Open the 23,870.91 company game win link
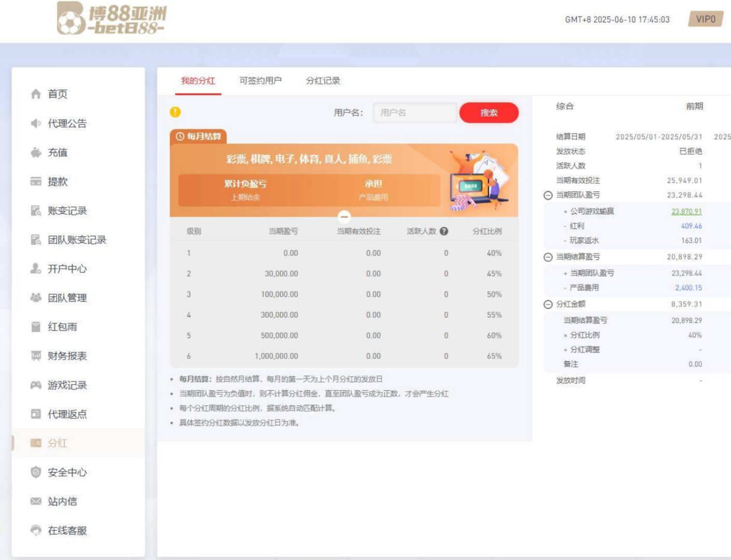This screenshot has height=560, width=731. coord(686,212)
